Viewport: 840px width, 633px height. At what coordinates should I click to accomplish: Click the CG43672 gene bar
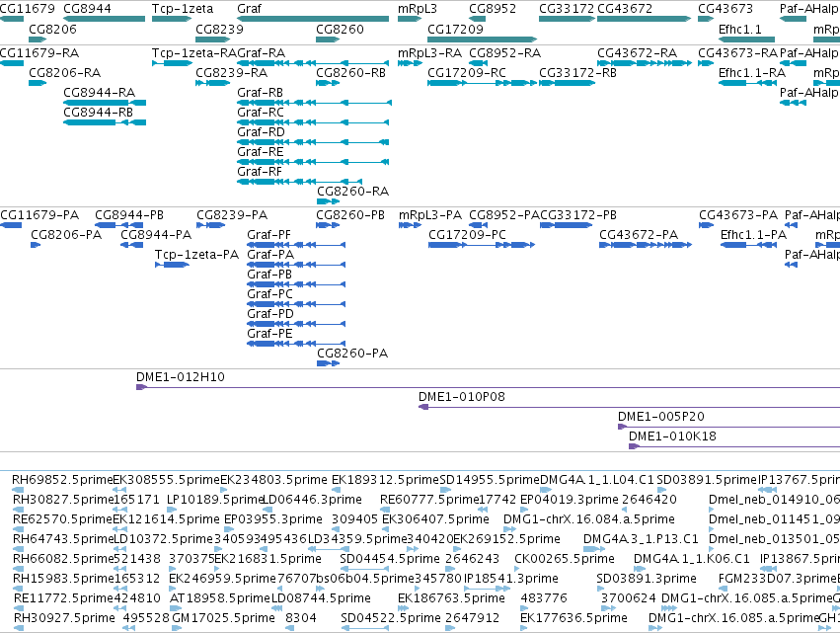click(644, 19)
